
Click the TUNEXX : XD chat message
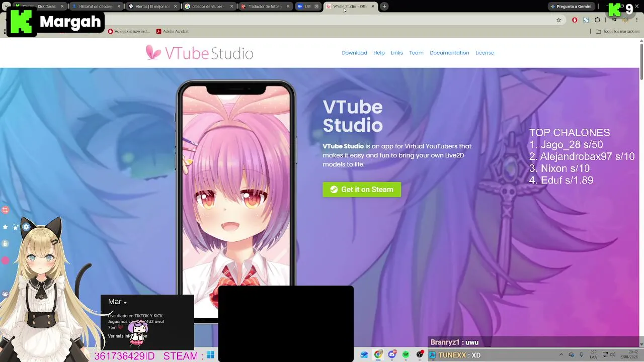[459, 355]
